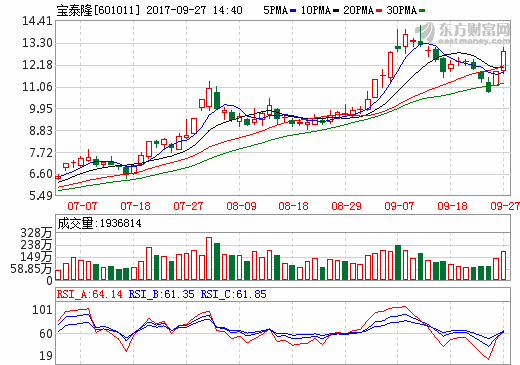This screenshot has height=365, width=520.
Task: Click the 12.18 price axis label
Action: pyautogui.click(x=37, y=65)
